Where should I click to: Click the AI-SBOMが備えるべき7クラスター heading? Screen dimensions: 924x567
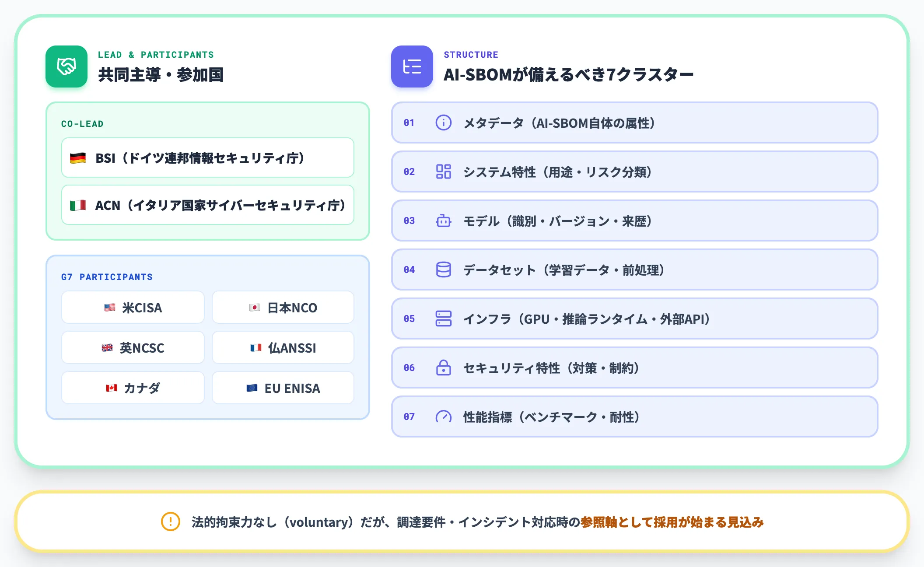[569, 75]
